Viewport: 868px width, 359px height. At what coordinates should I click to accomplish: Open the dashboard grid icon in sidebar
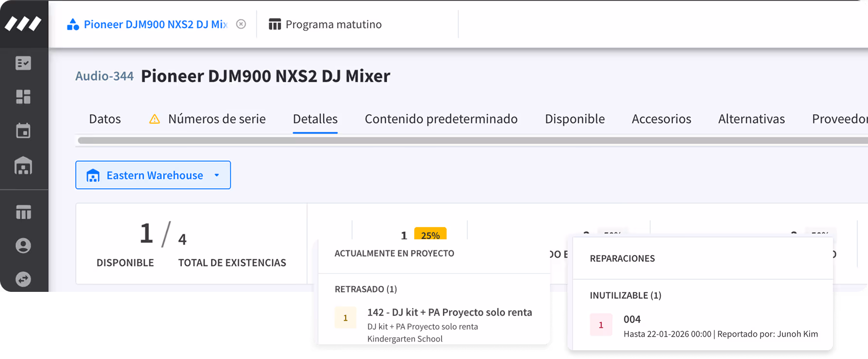[23, 97]
